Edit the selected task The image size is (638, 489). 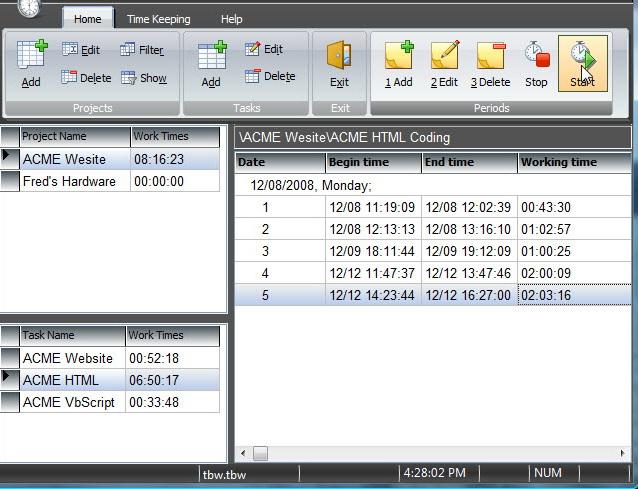click(x=264, y=49)
